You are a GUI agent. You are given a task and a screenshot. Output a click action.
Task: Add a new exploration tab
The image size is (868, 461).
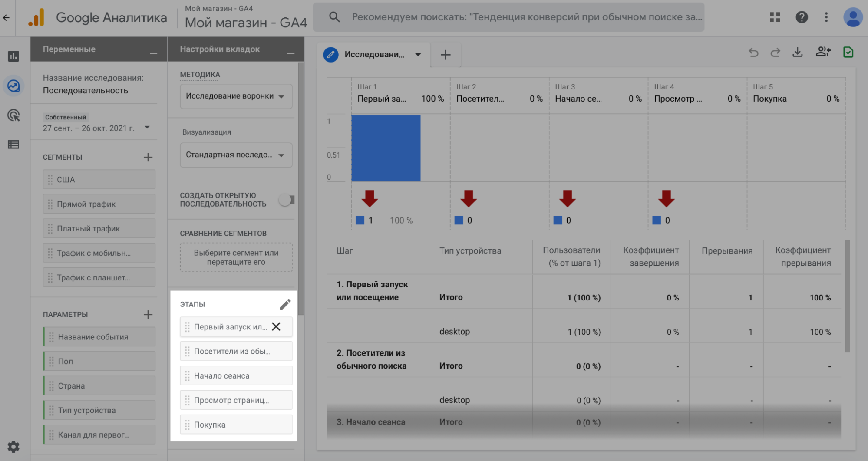(x=445, y=55)
